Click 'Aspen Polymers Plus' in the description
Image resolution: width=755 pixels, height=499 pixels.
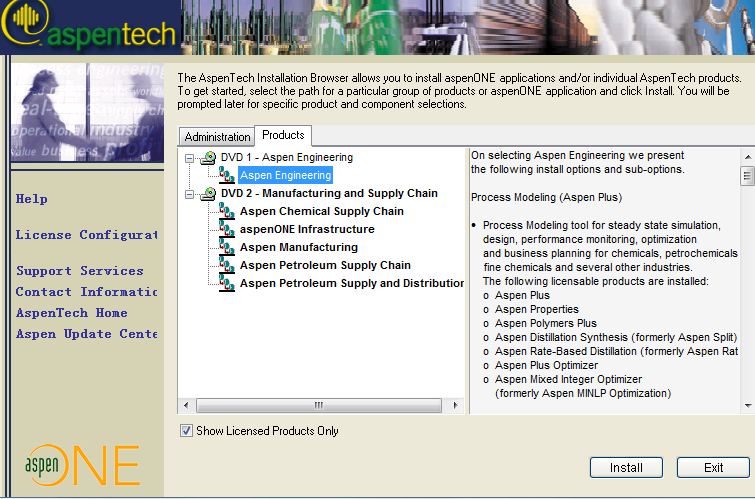pos(546,323)
